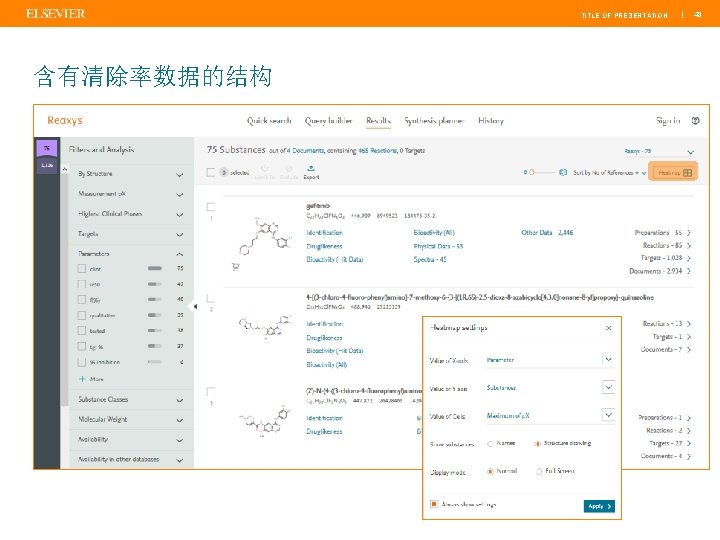The width and height of the screenshot is (720, 540).
Task: Click the Exclude icon
Action: click(289, 169)
